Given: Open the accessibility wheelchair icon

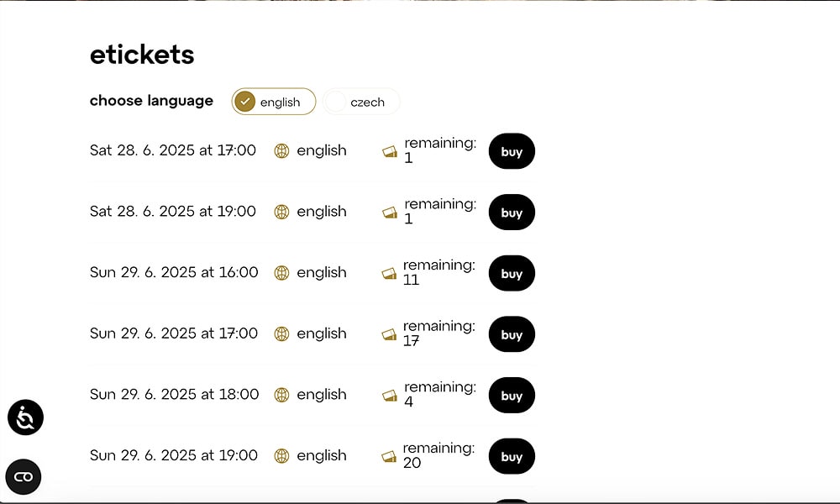Looking at the screenshot, I should (x=25, y=417).
